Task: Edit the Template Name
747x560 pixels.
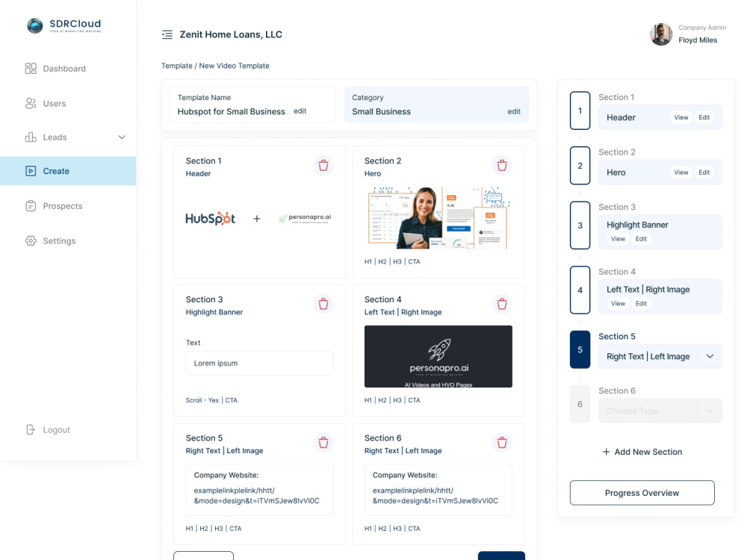Action: tap(300, 111)
